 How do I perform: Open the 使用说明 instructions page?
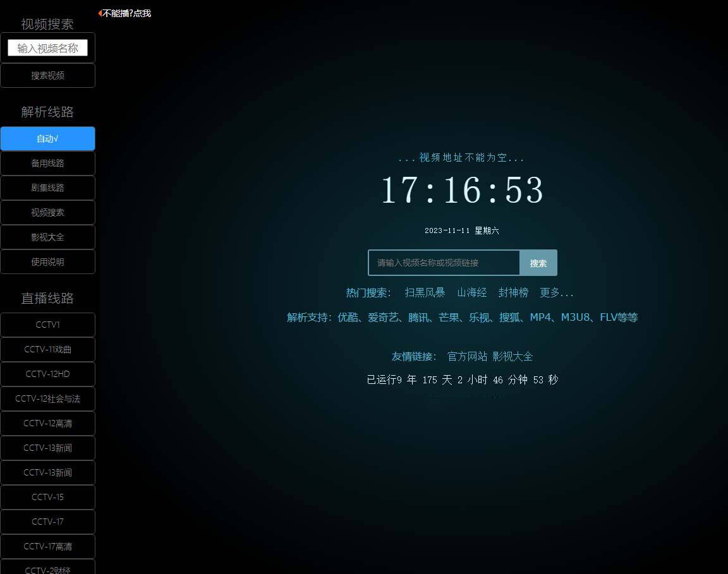pos(47,261)
